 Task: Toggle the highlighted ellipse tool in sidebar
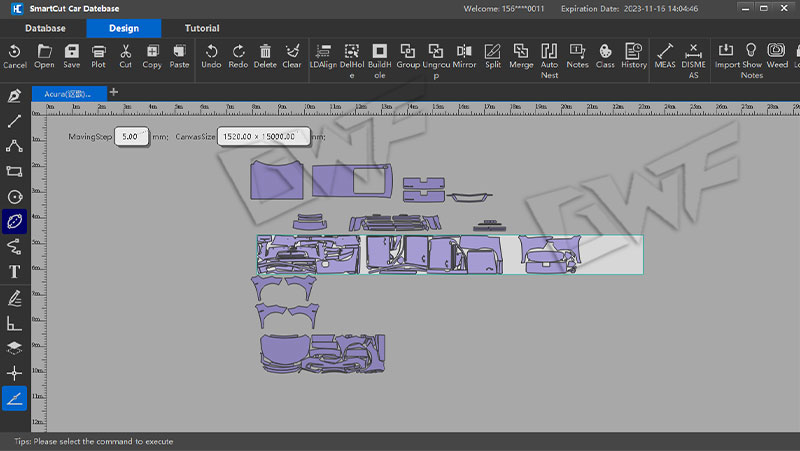coord(14,221)
